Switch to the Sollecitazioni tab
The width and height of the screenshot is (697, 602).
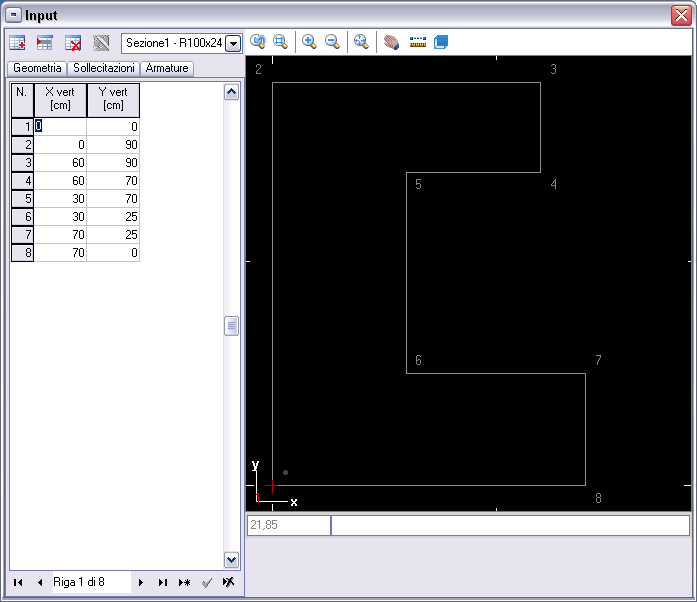pyautogui.click(x=104, y=68)
